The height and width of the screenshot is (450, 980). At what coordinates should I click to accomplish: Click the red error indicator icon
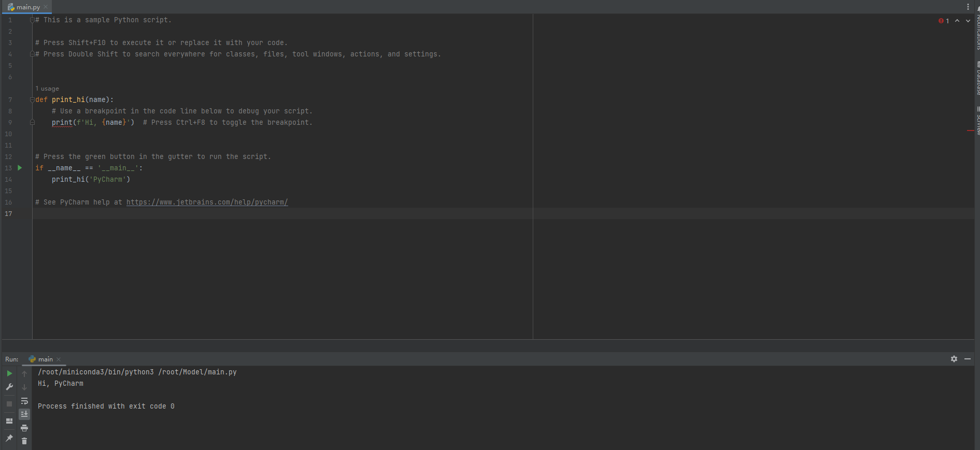click(941, 21)
